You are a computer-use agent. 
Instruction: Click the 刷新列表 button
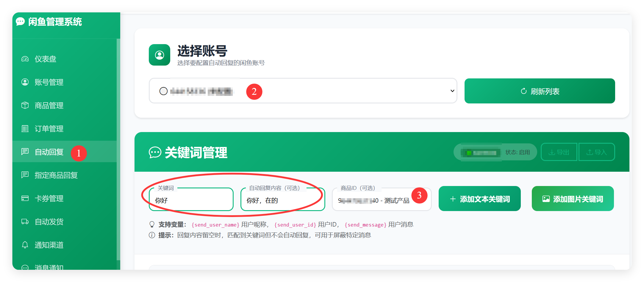point(540,91)
